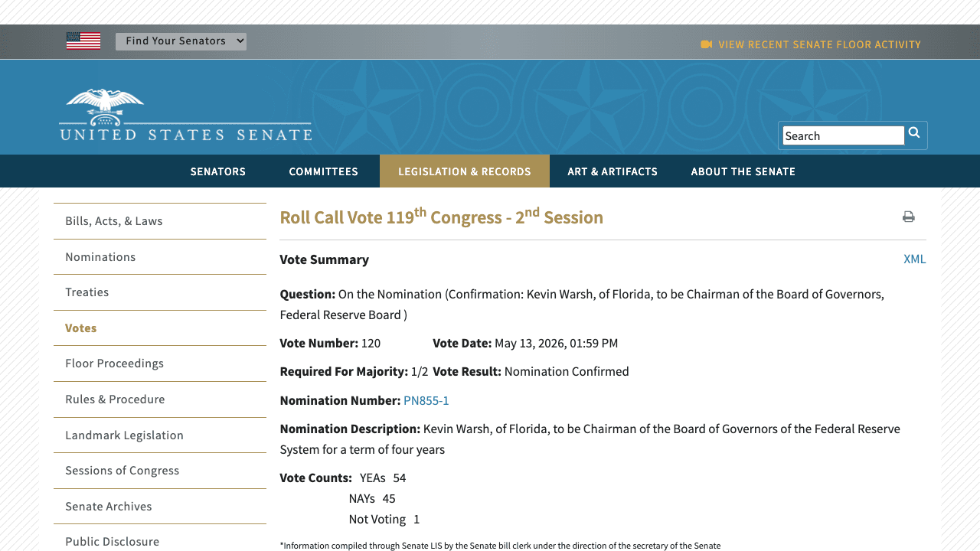Click the Not Voting 1 count
The image size is (980, 551).
tap(384, 519)
